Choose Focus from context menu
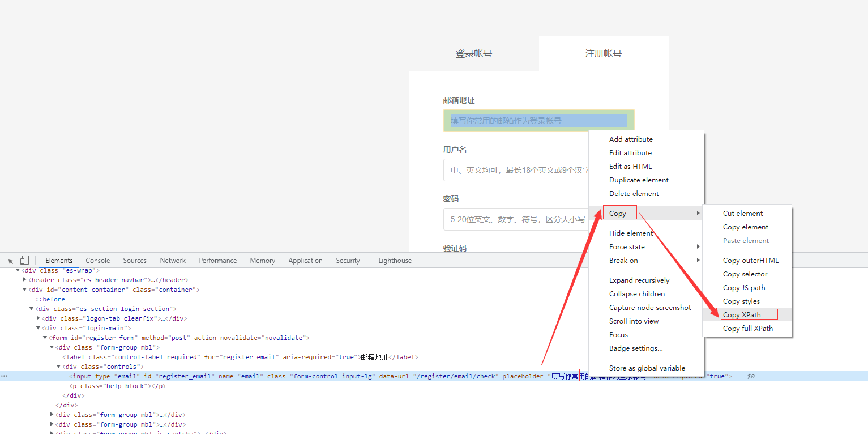The image size is (868, 434). point(646,335)
